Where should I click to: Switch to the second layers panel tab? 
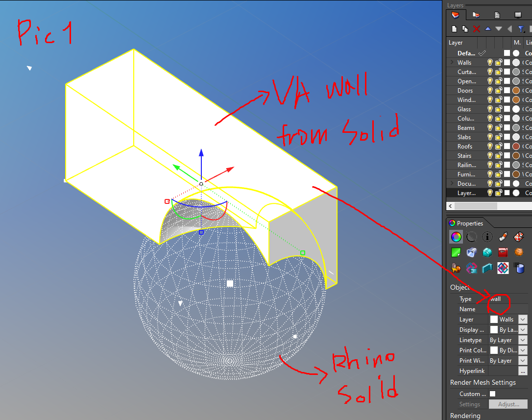pyautogui.click(x=476, y=15)
